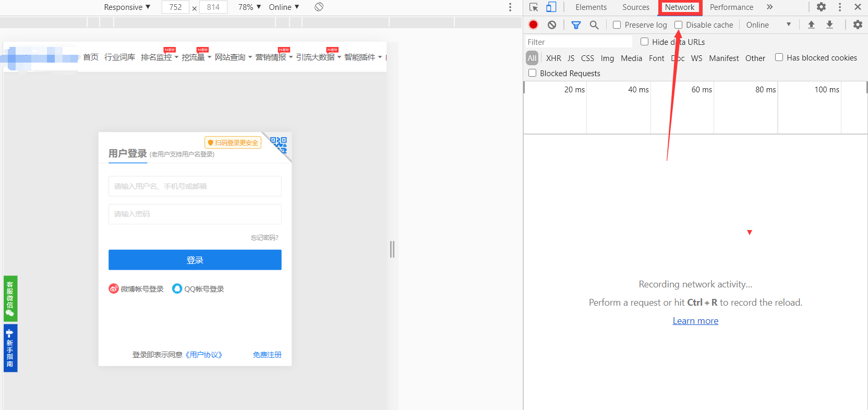The image size is (868, 410).
Task: Open the blue beginner guide sidebar
Action: (10, 348)
